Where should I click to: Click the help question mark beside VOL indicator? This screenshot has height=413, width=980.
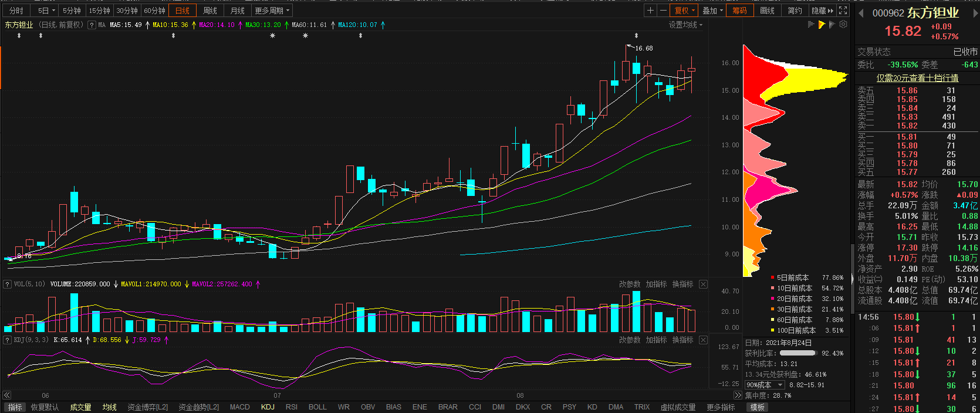click(x=8, y=285)
